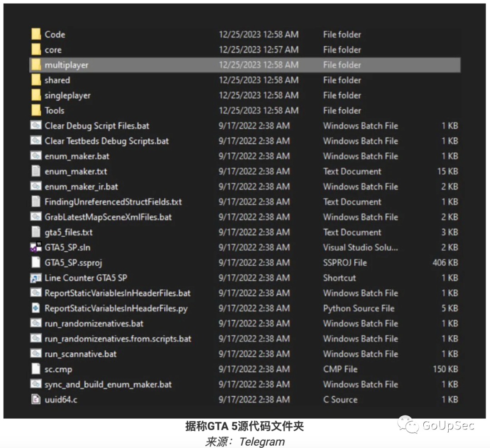Select run_randomizenatives.from.scripts.bat file name
Viewport: 490px width, 448px height.
click(118, 339)
